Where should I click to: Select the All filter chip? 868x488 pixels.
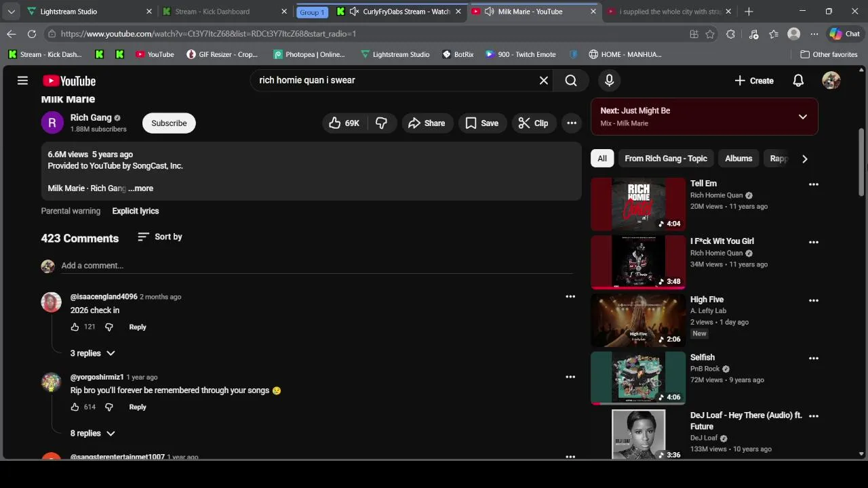click(602, 159)
